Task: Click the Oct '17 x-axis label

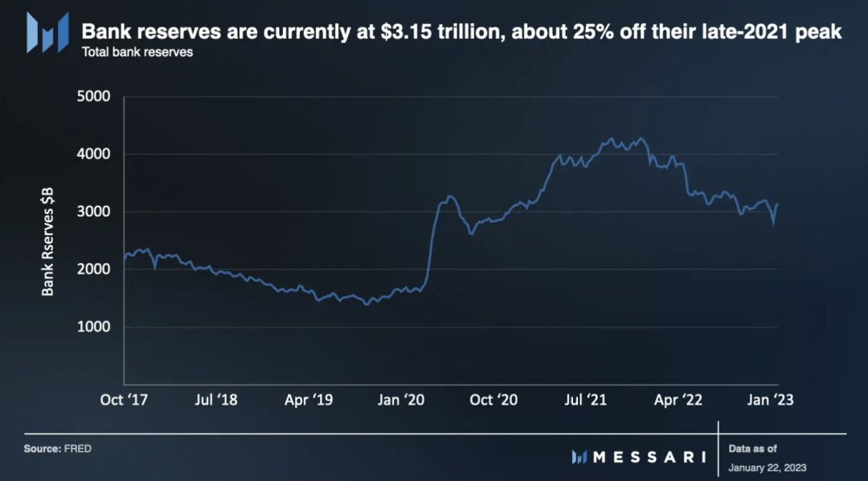Action: tap(125, 400)
